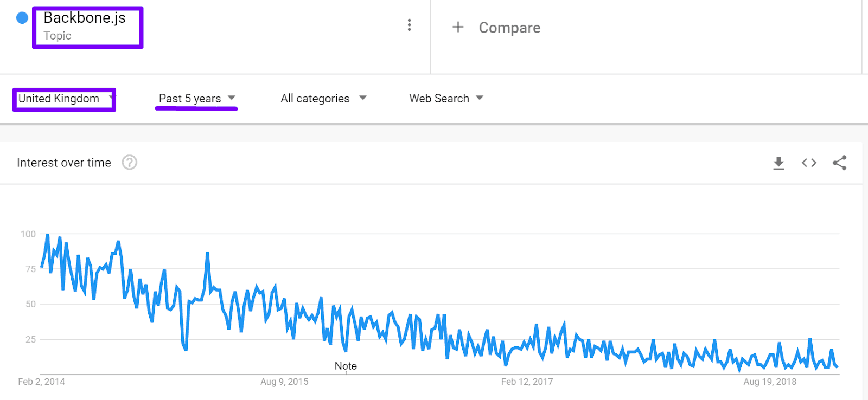Viewport: 868px width, 400px height.
Task: Click the Aug 19, 2018 date label
Action: 769,382
